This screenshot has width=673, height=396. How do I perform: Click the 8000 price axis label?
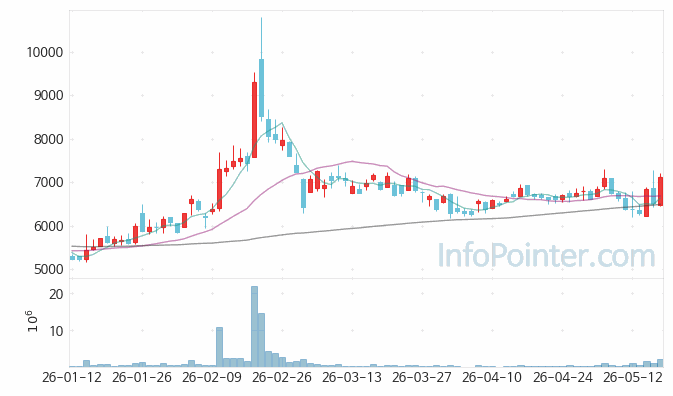pyautogui.click(x=49, y=139)
